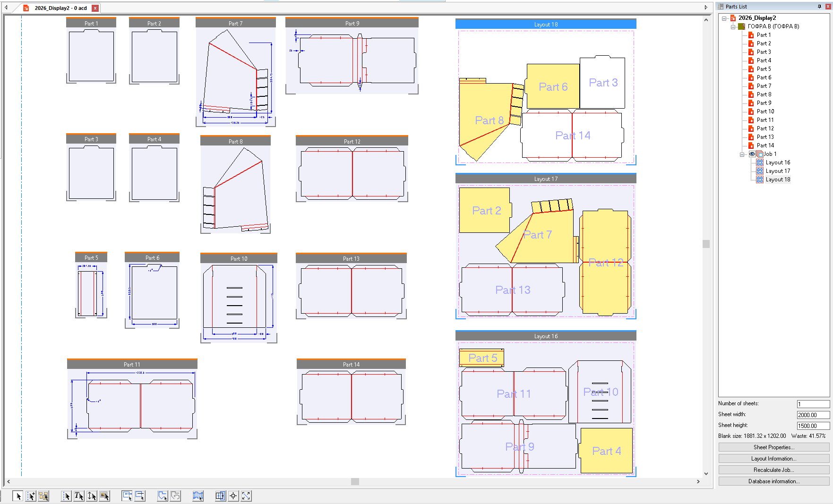833x504 pixels.
Task: Pin the Parts List panel
Action: click(x=819, y=7)
